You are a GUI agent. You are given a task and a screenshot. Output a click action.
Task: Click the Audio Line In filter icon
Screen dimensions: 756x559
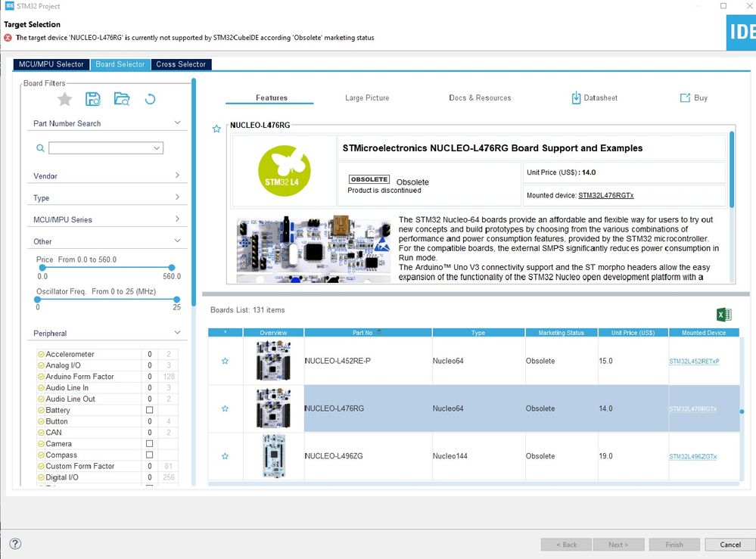tap(41, 388)
